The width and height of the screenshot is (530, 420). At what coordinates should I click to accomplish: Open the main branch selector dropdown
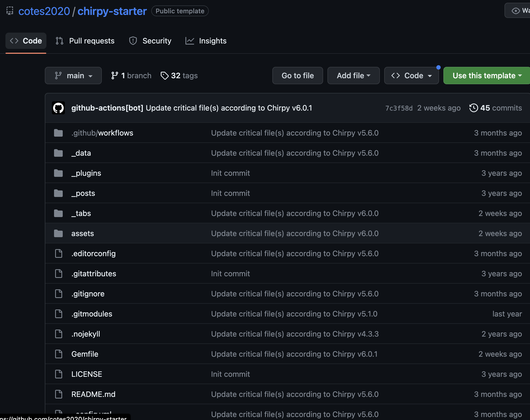click(73, 76)
